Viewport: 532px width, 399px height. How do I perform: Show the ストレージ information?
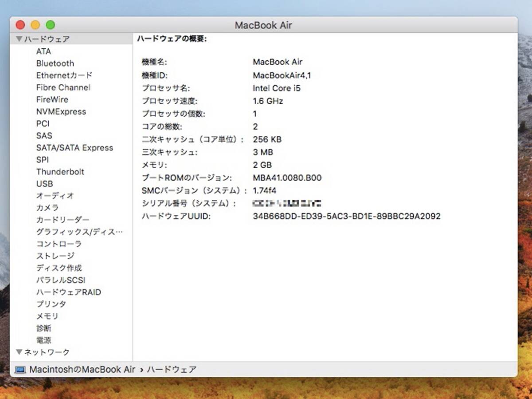point(55,256)
